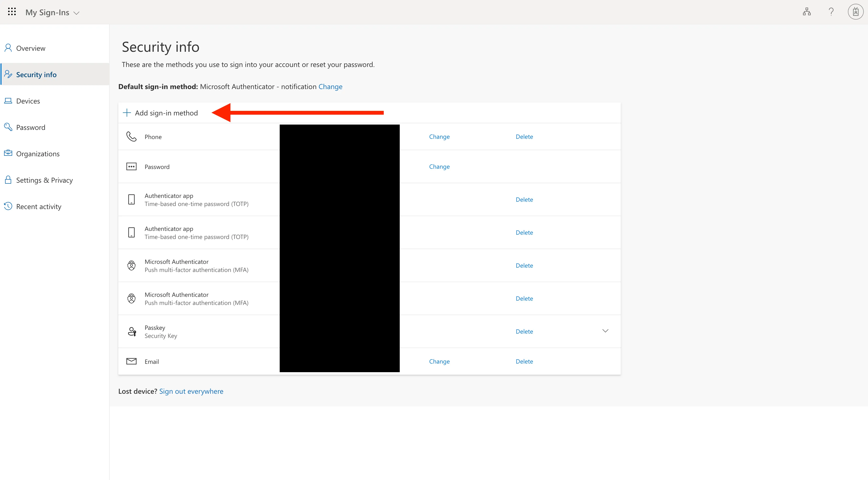868x480 pixels.
Task: Click the Email envelope icon
Action: (131, 361)
